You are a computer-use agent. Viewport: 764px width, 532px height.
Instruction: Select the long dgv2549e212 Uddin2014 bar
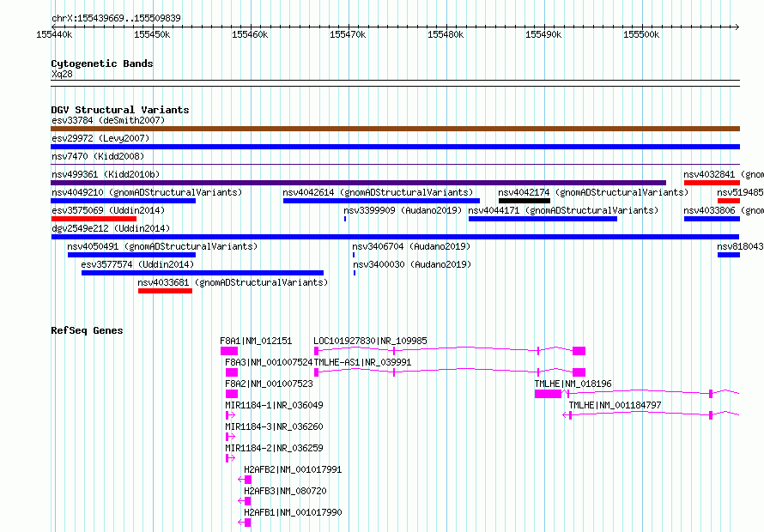tap(395, 237)
